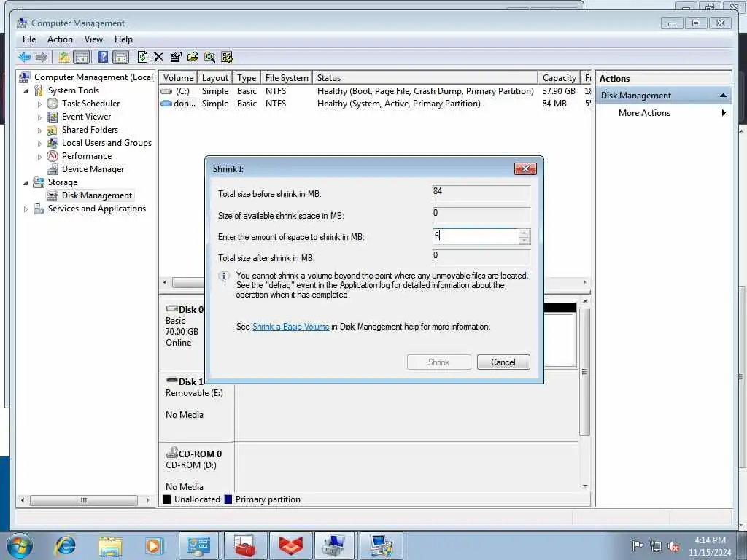Click the red toolbox taskbar icon
The height and width of the screenshot is (560, 747).
click(x=246, y=545)
